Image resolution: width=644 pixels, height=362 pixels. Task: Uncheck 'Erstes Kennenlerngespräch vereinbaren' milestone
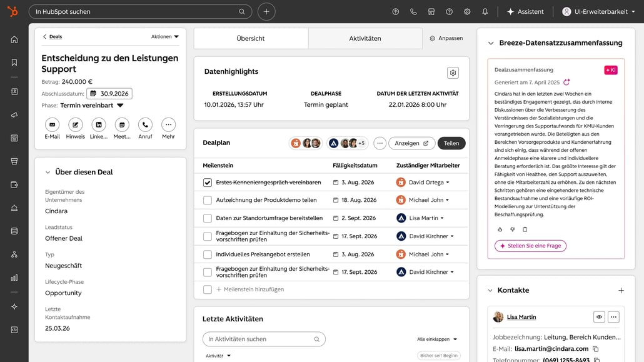(208, 183)
